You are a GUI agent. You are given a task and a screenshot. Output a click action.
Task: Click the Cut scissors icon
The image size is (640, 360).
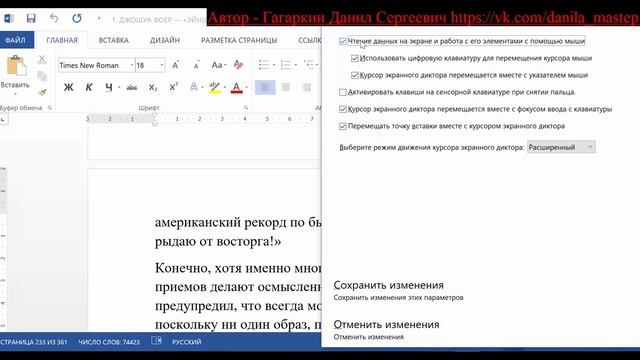pyautogui.click(x=42, y=60)
